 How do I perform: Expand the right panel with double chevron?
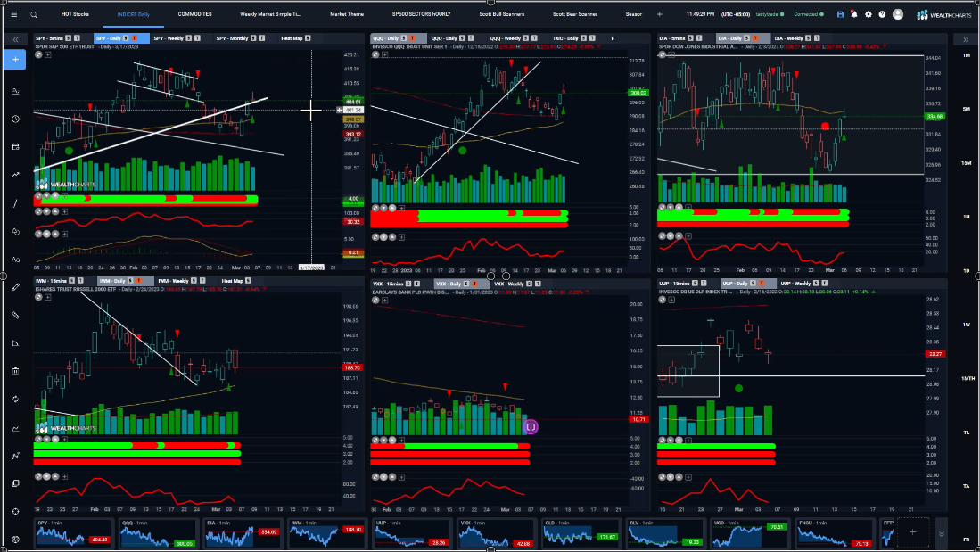click(x=966, y=39)
